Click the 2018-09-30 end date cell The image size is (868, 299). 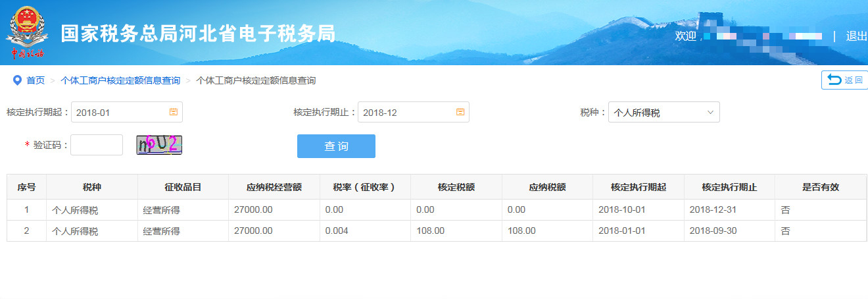click(729, 231)
